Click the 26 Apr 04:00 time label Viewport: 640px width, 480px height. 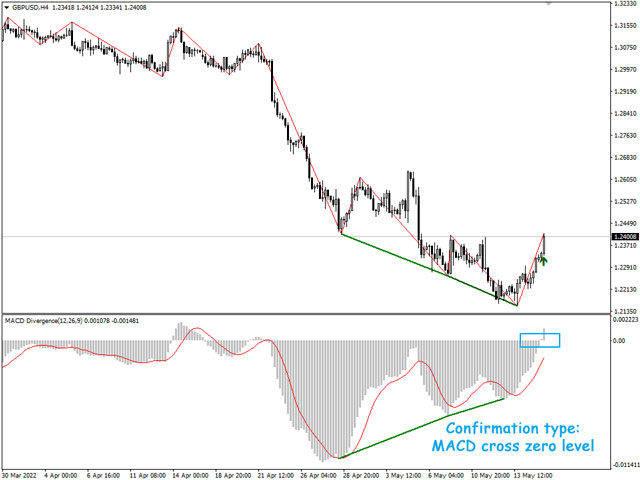click(318, 476)
